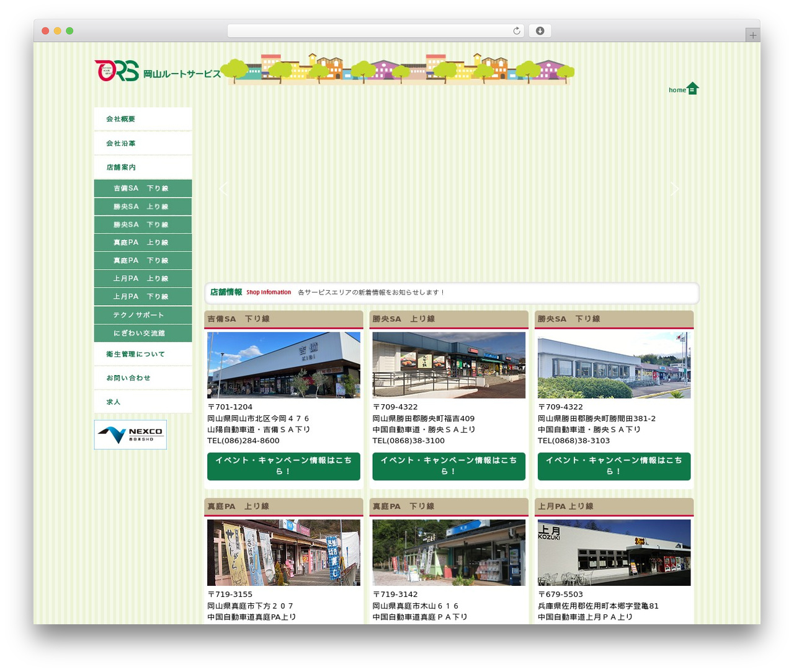Screen dimensions: 794x672
Task: Open 衛生管理について menu item
Action: click(x=143, y=354)
